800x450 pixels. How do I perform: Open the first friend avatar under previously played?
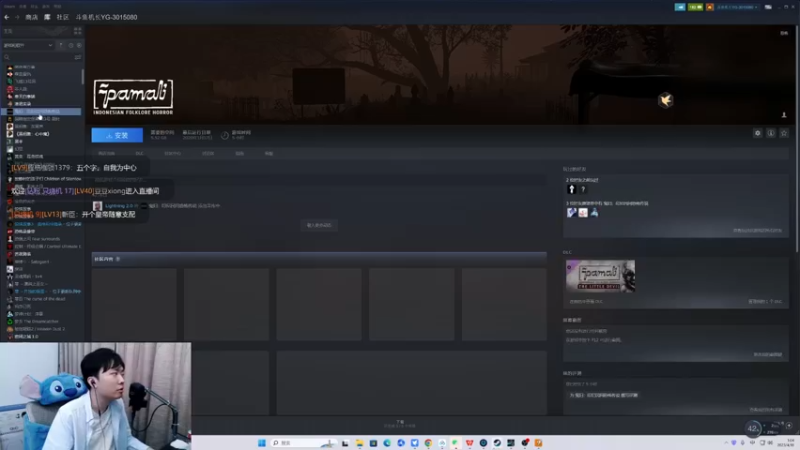[x=571, y=189]
